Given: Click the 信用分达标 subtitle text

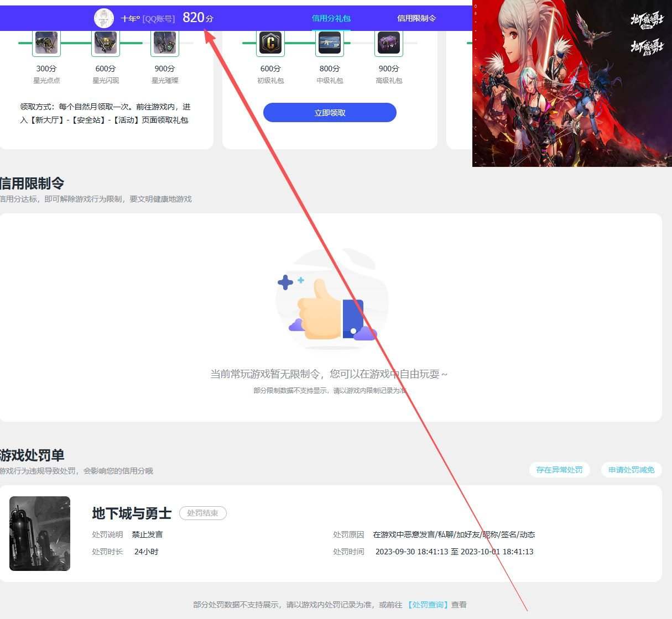Looking at the screenshot, I should 96,199.
